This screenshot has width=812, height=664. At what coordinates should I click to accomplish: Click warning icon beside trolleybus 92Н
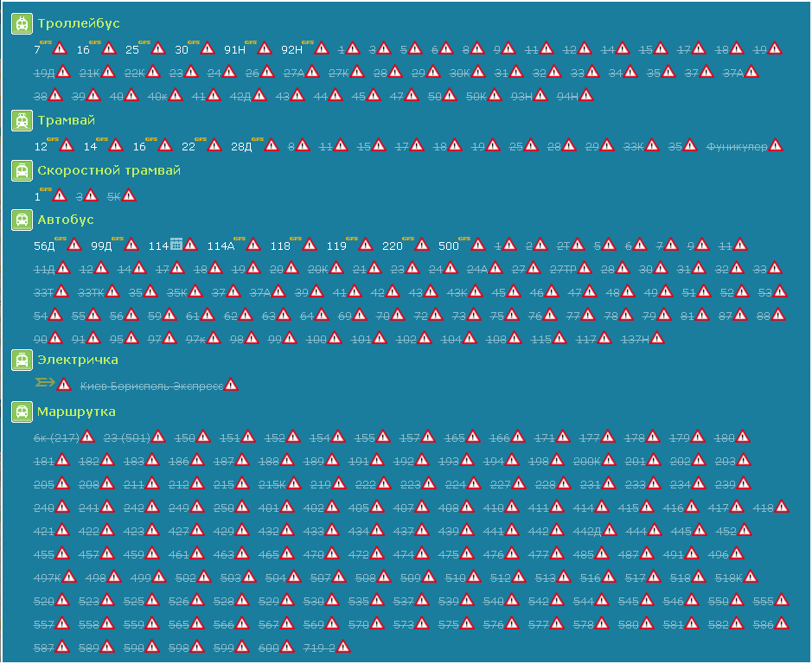[x=322, y=48]
